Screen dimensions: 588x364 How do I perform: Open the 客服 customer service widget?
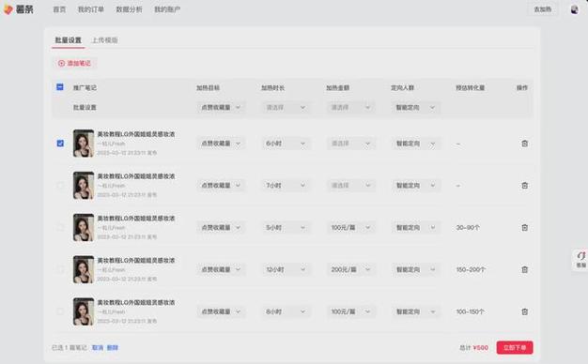point(580,259)
